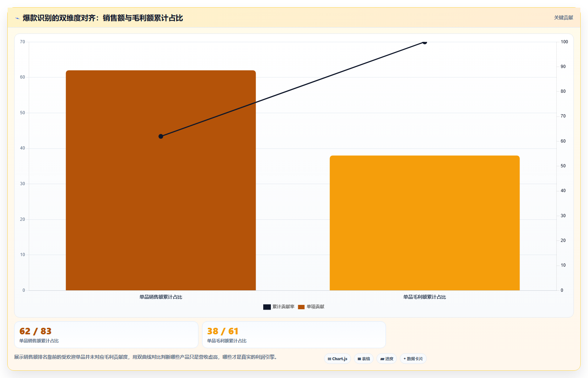Click the lightning icon beside the chart title

point(17,18)
